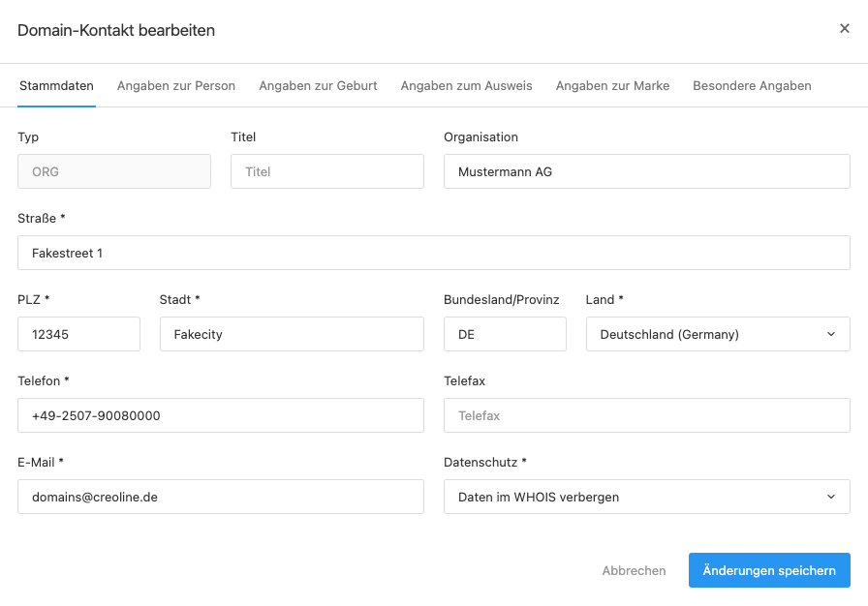
Task: Close the Domain-Kontakt bearbeiten dialog
Action: click(844, 28)
